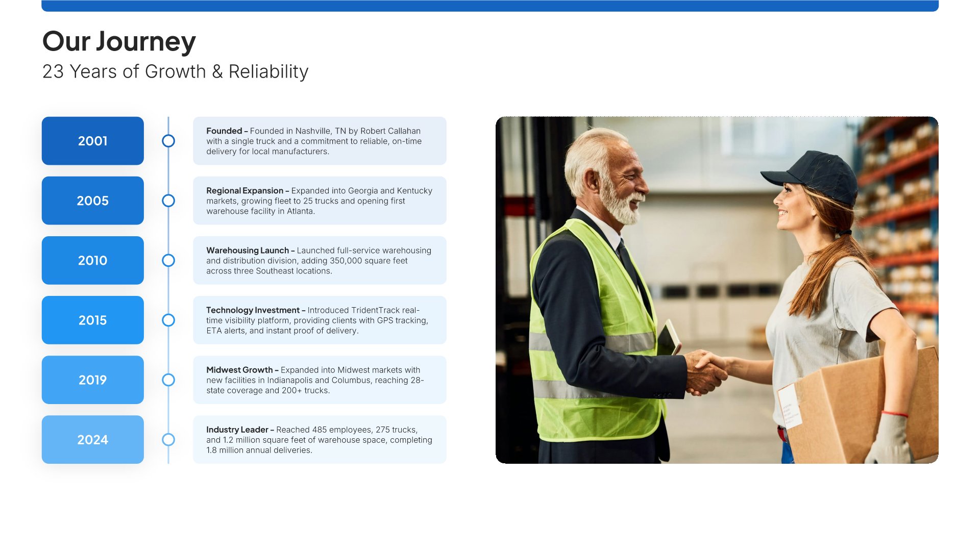The height and width of the screenshot is (551, 980).
Task: Select the timeline circle marker beside 2010
Action: pos(168,260)
